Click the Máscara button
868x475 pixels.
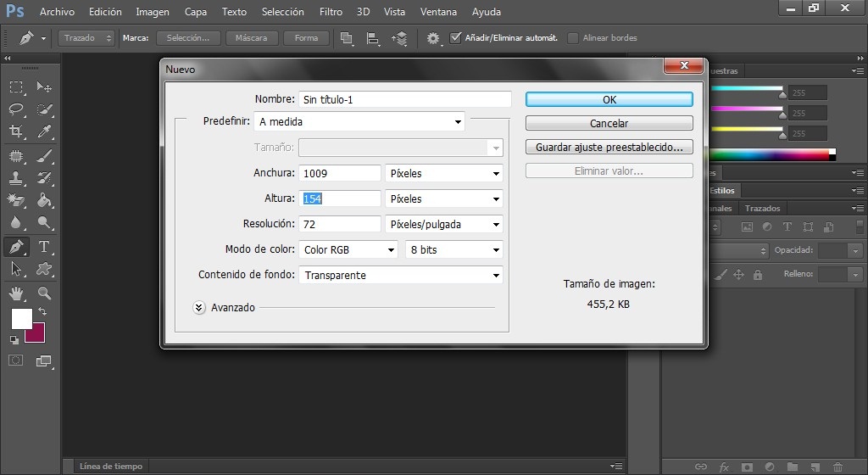pos(251,37)
